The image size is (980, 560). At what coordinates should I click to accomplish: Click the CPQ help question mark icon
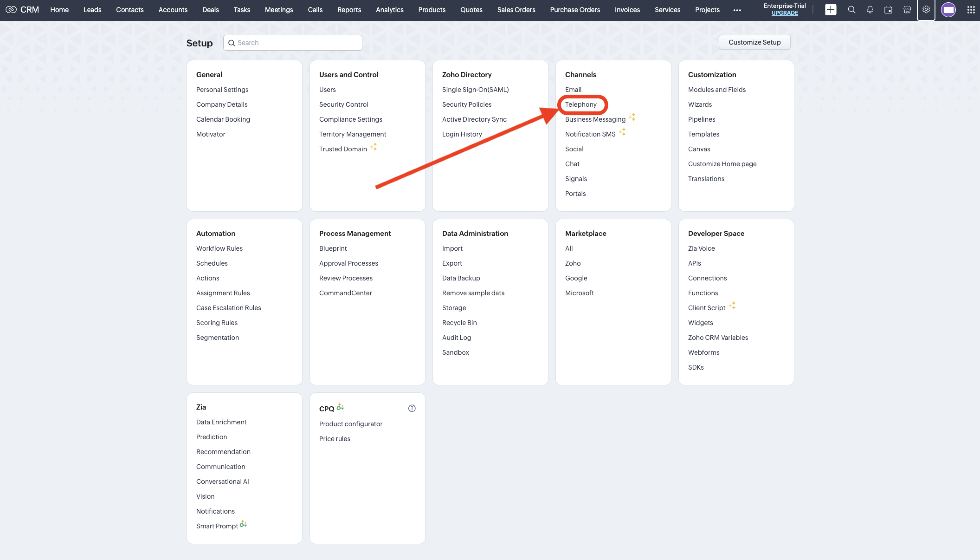[x=412, y=408]
